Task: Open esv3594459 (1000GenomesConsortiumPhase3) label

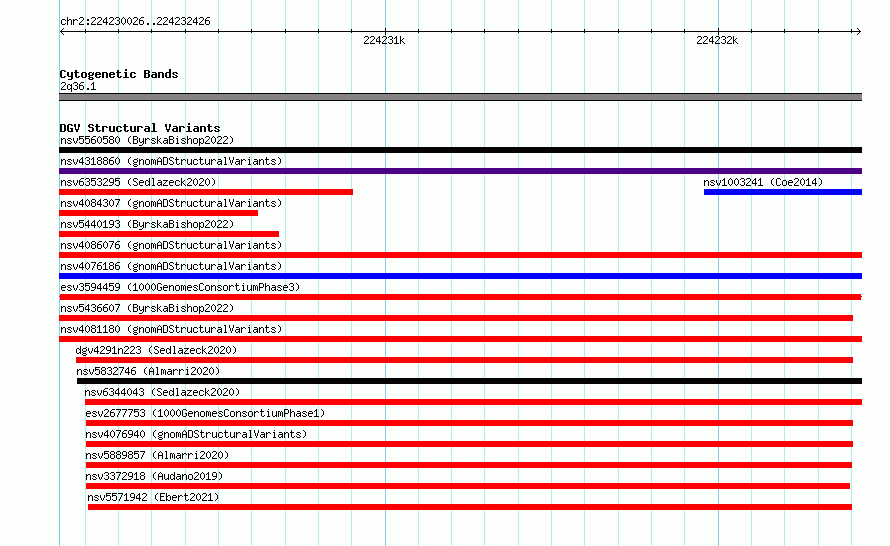Action: point(180,287)
